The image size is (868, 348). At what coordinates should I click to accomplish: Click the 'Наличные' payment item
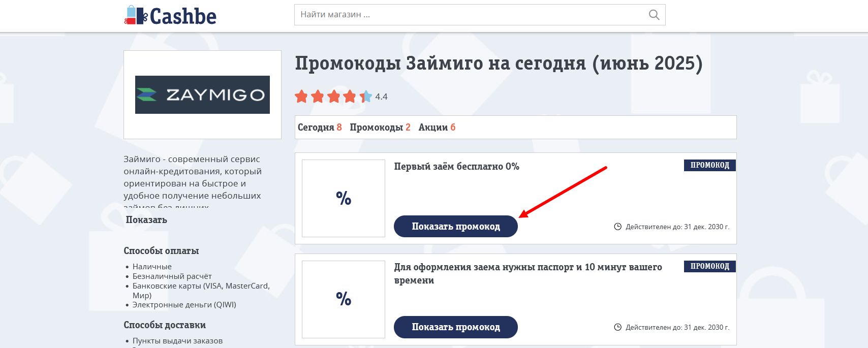pos(152,267)
